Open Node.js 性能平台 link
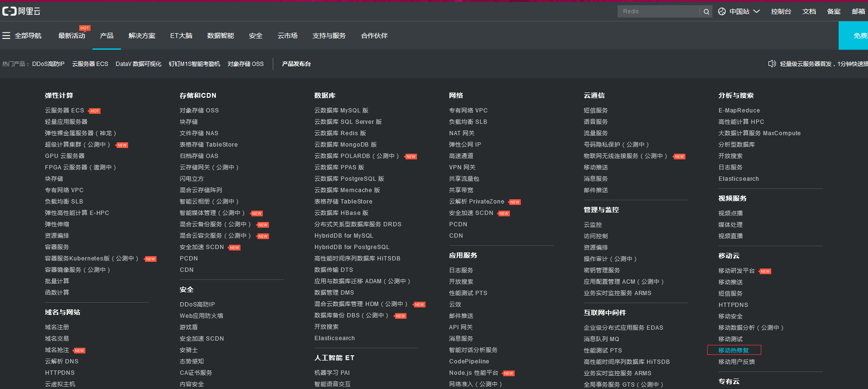Viewport: 868px width, 389px height. click(x=474, y=373)
